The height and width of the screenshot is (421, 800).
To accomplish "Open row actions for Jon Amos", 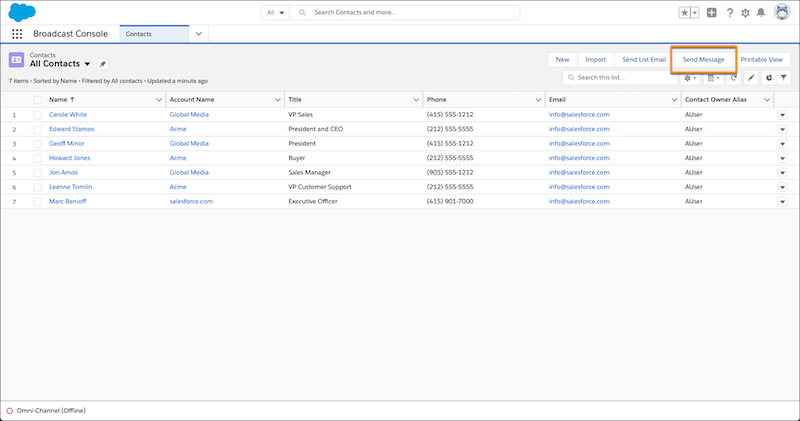I will (782, 172).
